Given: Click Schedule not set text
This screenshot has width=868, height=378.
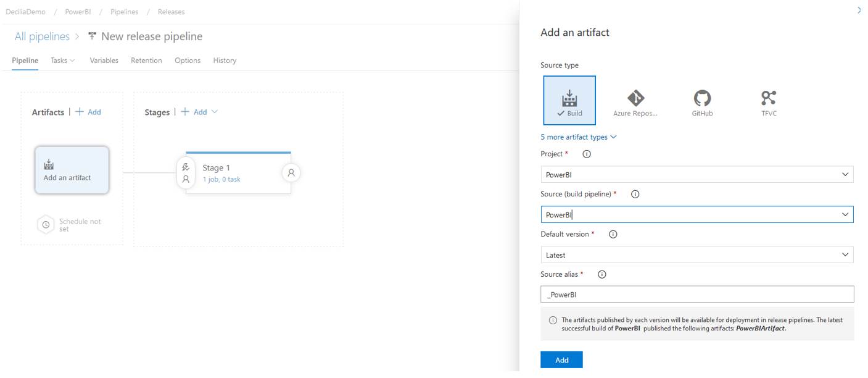Looking at the screenshot, I should tap(80, 225).
